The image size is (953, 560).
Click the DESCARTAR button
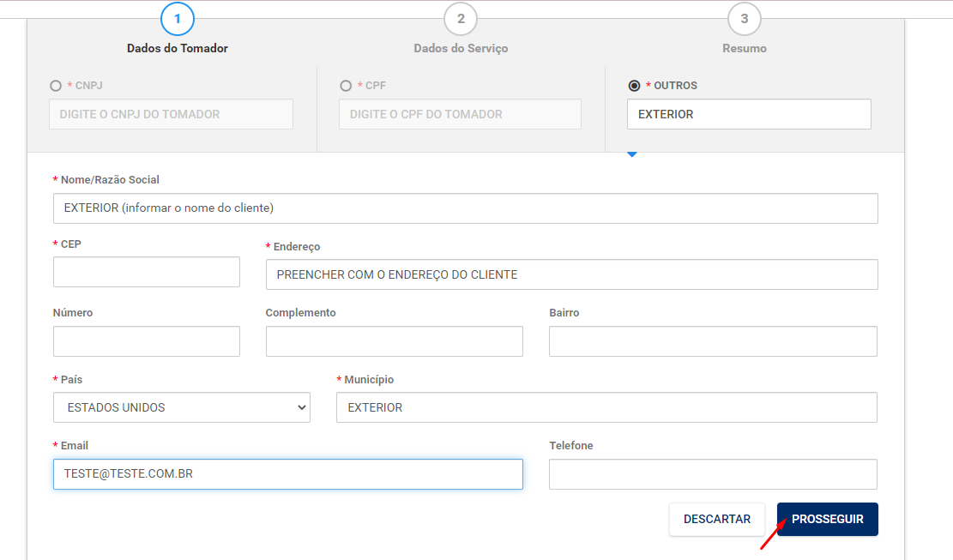point(716,520)
